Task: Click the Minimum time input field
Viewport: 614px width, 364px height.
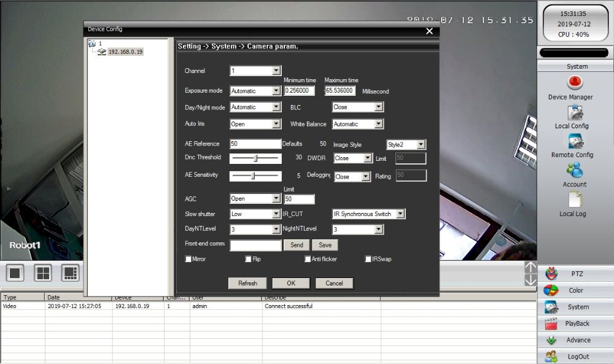Action: (x=299, y=90)
